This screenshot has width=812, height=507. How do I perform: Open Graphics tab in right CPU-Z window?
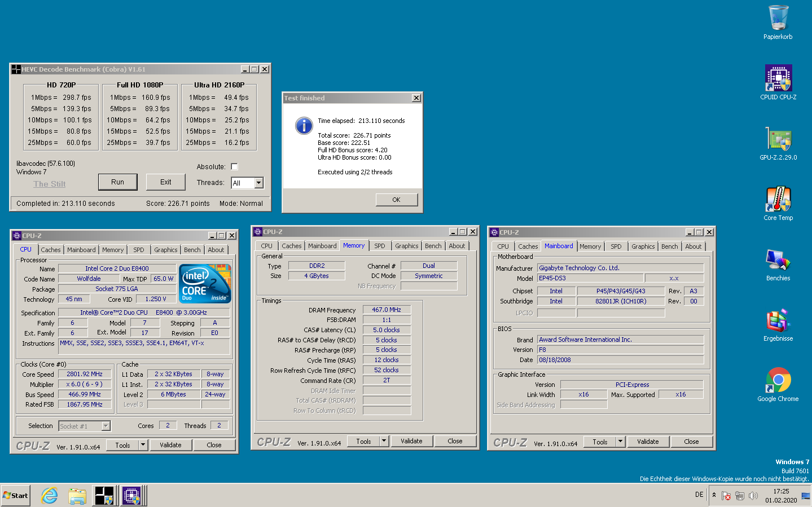(643, 246)
